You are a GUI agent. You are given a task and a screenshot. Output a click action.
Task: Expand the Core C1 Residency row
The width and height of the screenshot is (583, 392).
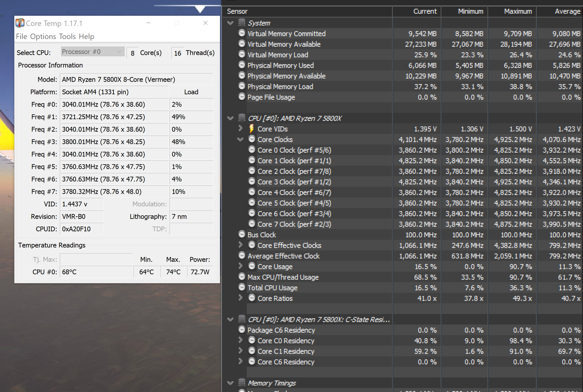240,351
